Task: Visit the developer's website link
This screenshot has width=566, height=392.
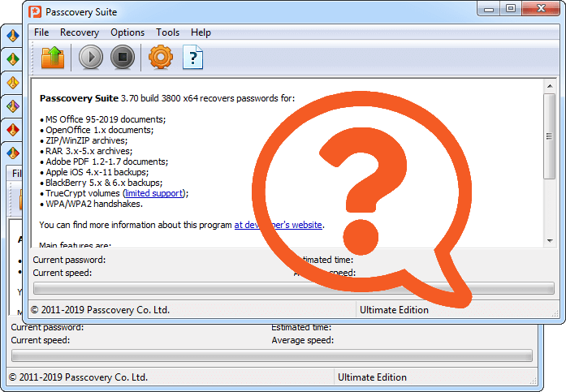Action: 278,225
